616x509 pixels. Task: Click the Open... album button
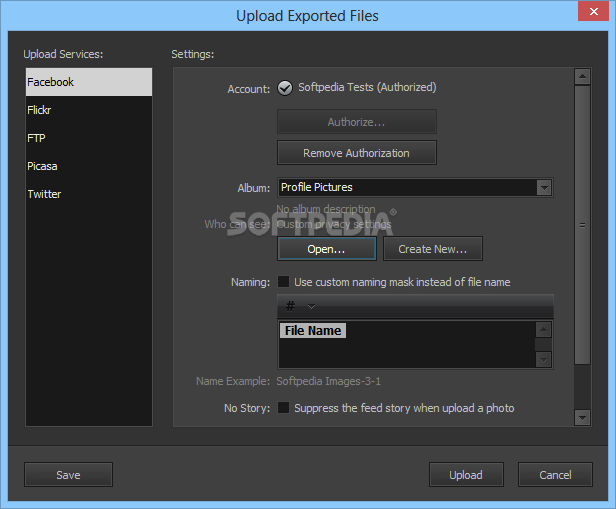(327, 249)
